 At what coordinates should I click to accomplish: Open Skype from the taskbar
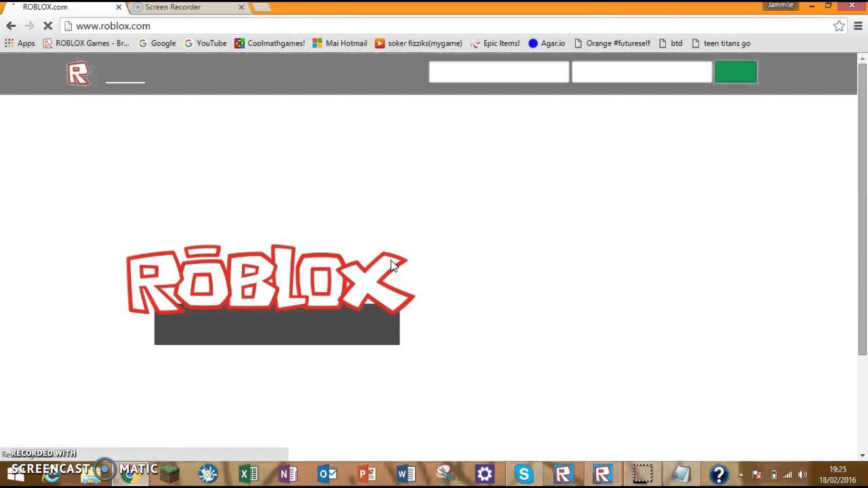(x=524, y=474)
